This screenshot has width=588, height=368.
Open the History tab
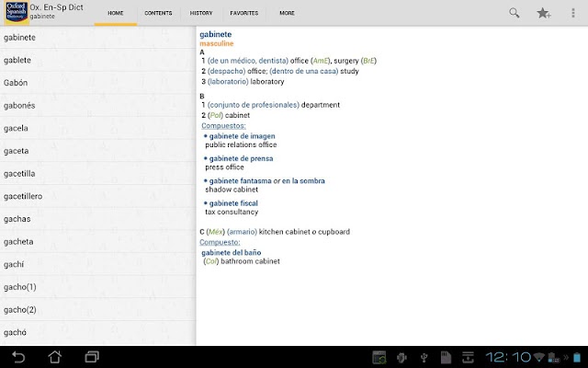pos(201,13)
